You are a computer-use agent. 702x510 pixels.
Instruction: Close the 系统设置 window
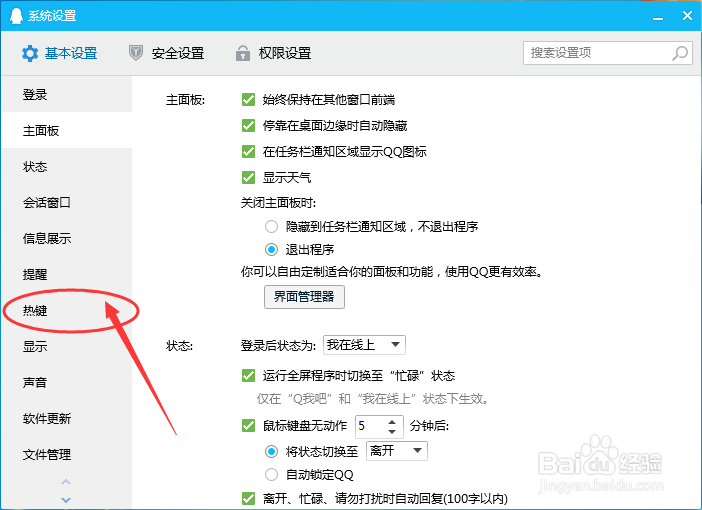pyautogui.click(x=687, y=16)
